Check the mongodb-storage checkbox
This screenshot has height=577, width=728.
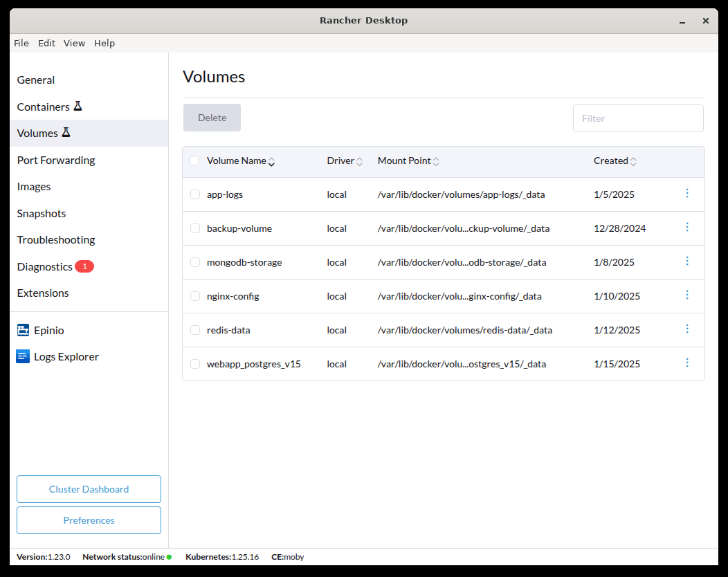click(x=195, y=262)
